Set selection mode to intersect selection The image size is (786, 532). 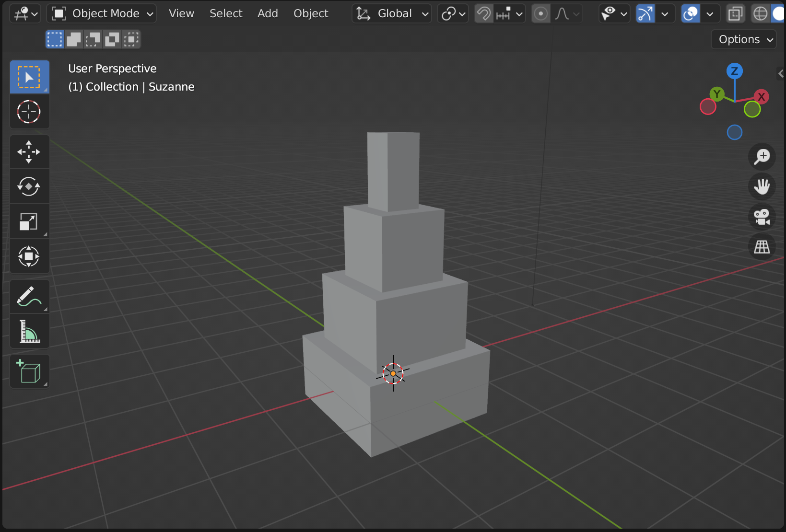[x=131, y=39]
